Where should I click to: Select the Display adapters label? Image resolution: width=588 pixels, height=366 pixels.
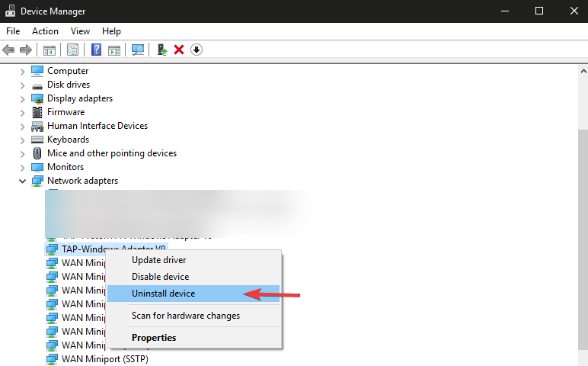[80, 98]
